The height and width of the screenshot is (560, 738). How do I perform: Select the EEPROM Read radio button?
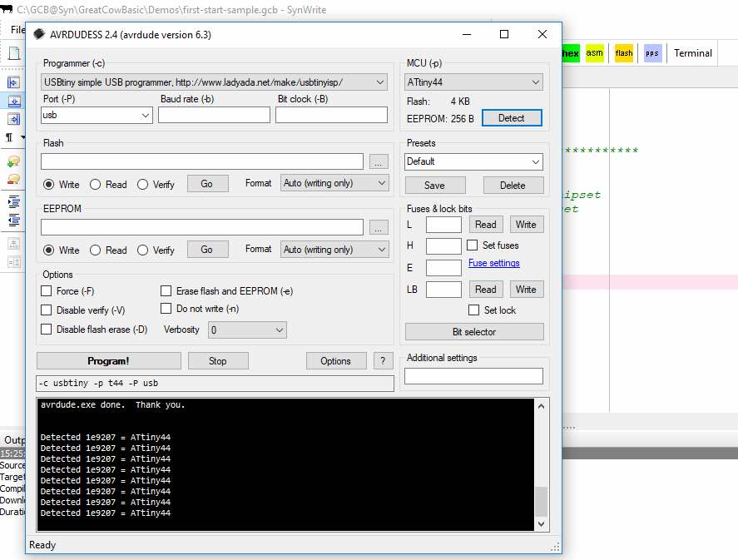coord(95,250)
